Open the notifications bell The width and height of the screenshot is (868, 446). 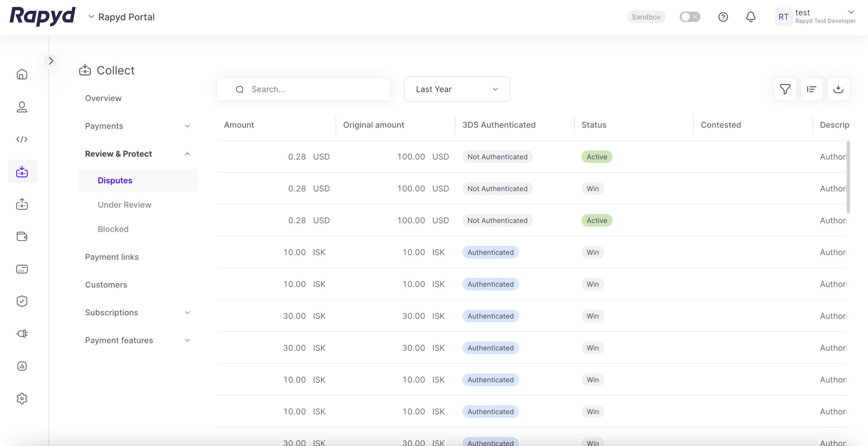[x=751, y=17]
